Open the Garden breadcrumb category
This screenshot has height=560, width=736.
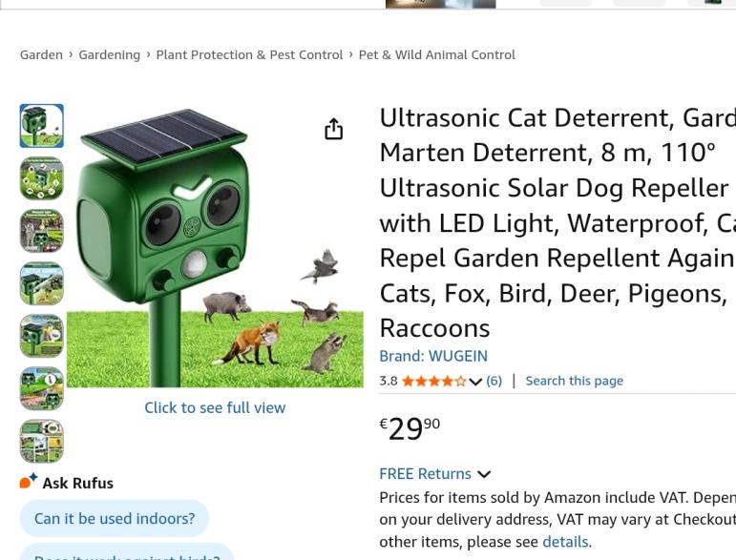pos(41,54)
